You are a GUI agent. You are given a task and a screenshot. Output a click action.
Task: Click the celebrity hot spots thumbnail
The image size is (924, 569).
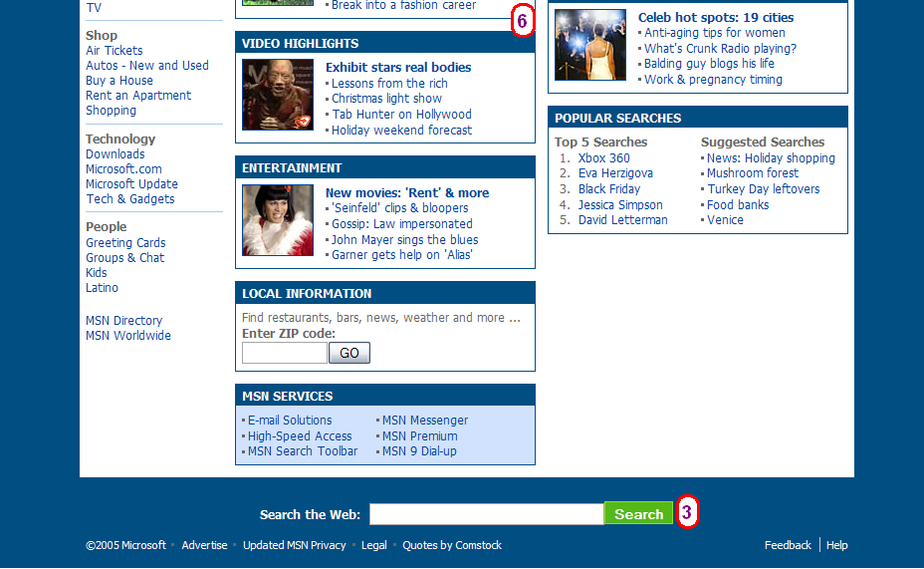point(590,45)
